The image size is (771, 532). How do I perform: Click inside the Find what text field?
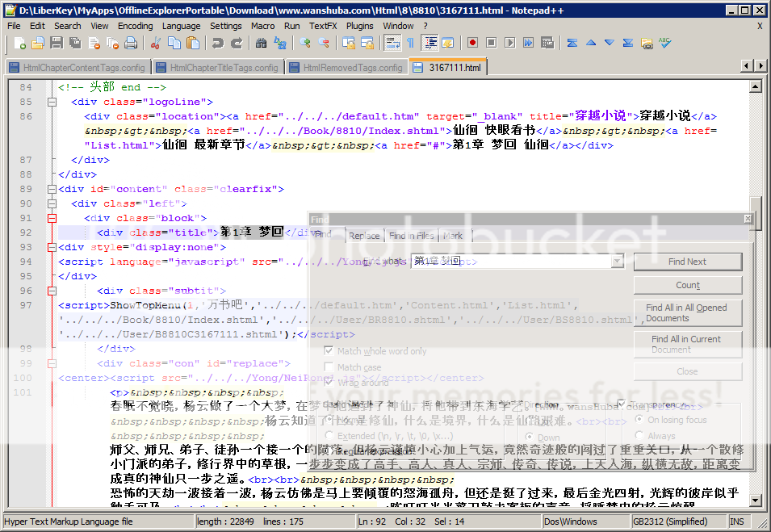click(x=509, y=262)
